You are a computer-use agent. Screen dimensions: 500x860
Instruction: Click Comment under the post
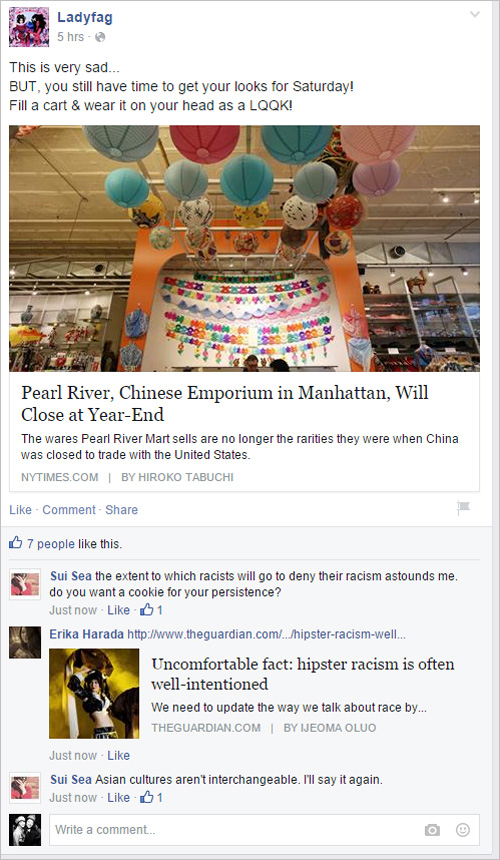(69, 510)
